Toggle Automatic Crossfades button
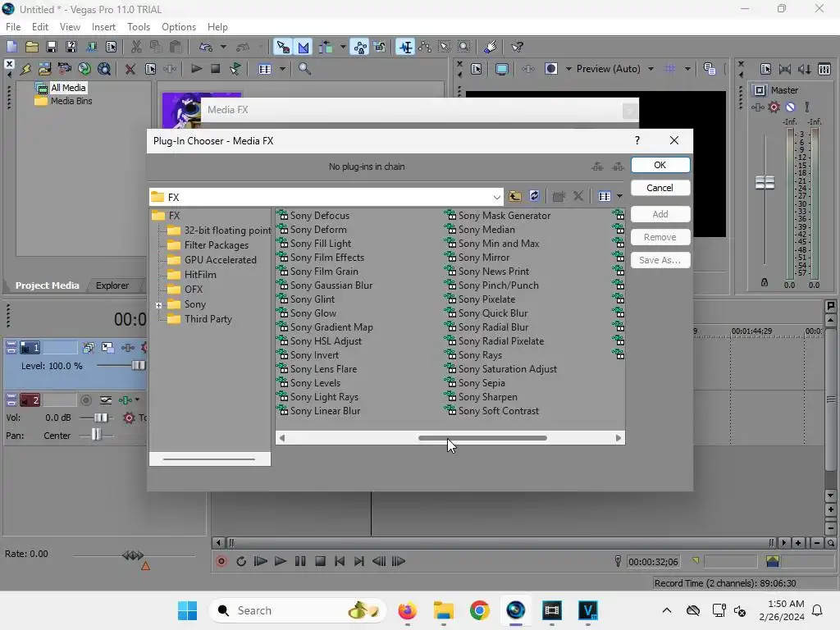The height and width of the screenshot is (630, 840). point(304,47)
